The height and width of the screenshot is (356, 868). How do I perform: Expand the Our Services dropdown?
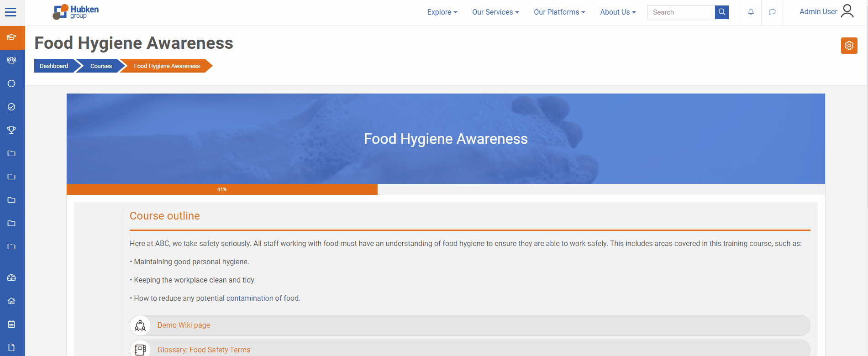pos(495,12)
